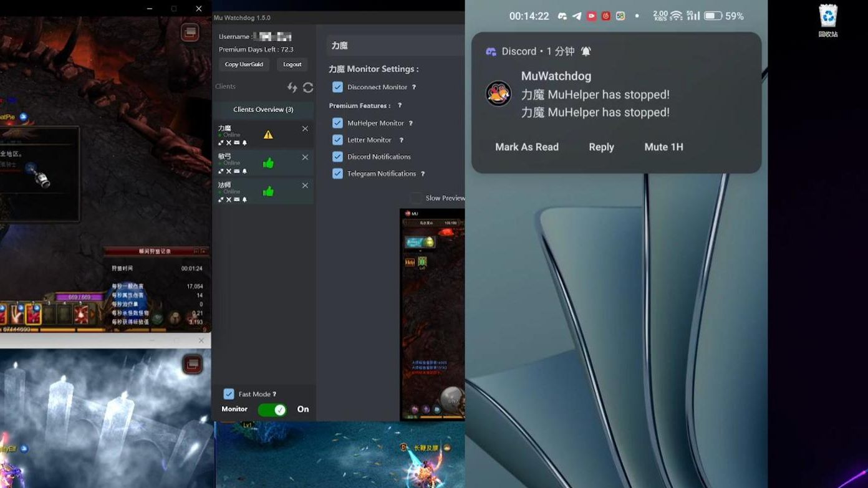
Task: Click the MuWatchdog avatar in the notification
Action: click(x=499, y=94)
